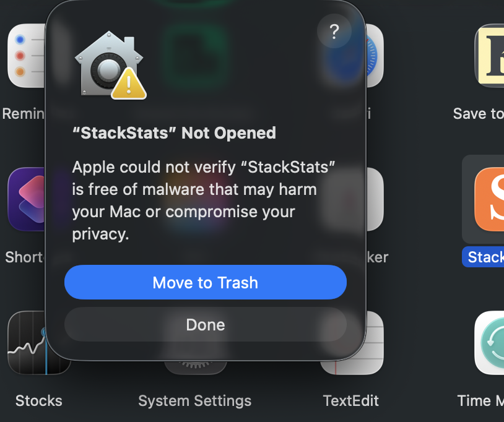Click the malware warning message text
This screenshot has height=422, width=504.
204,200
